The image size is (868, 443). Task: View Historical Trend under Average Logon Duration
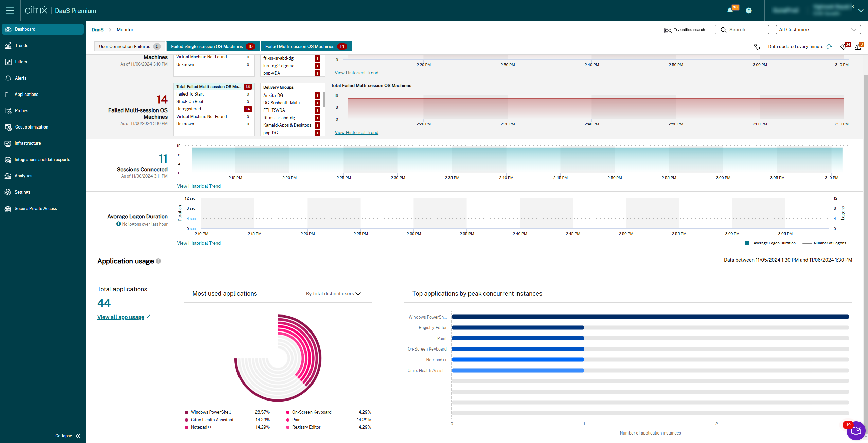[x=199, y=243]
